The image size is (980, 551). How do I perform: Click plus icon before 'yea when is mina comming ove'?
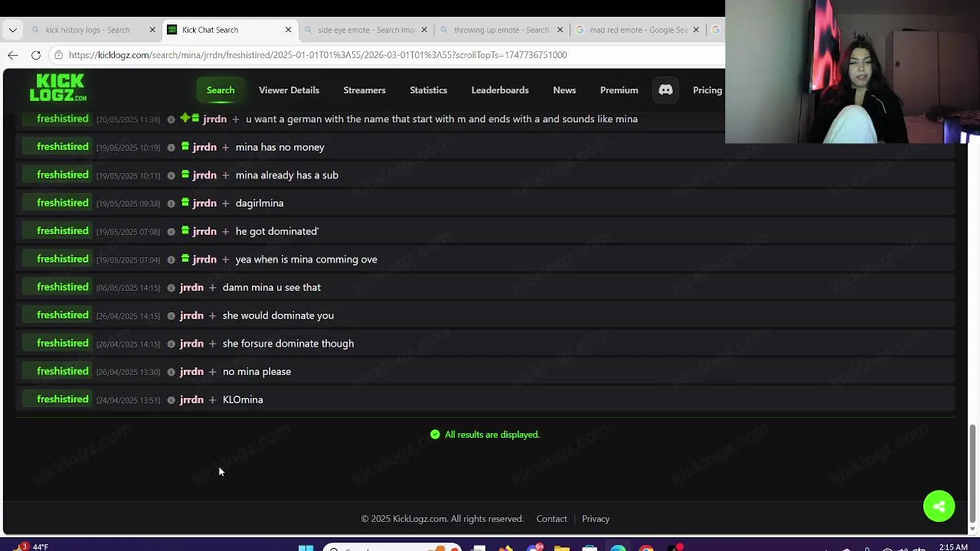point(225,259)
